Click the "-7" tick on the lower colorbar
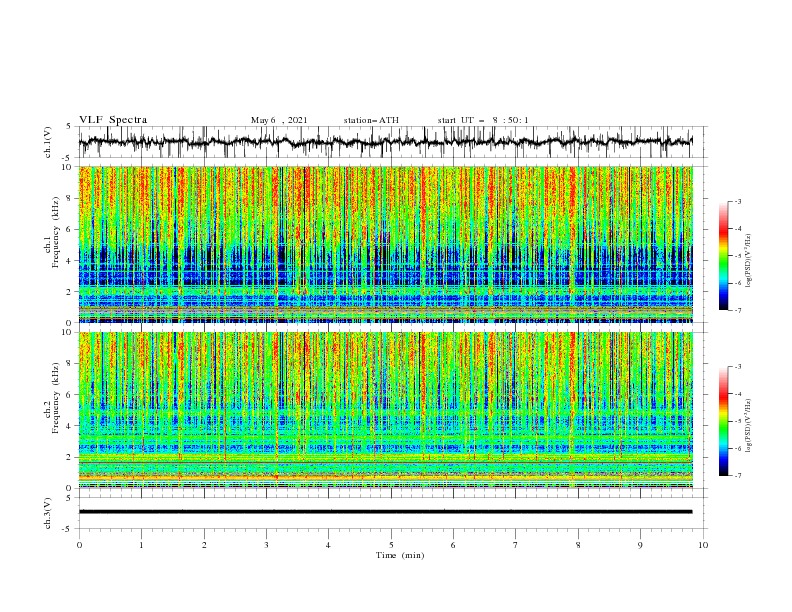This screenshot has width=792, height=612. click(737, 476)
